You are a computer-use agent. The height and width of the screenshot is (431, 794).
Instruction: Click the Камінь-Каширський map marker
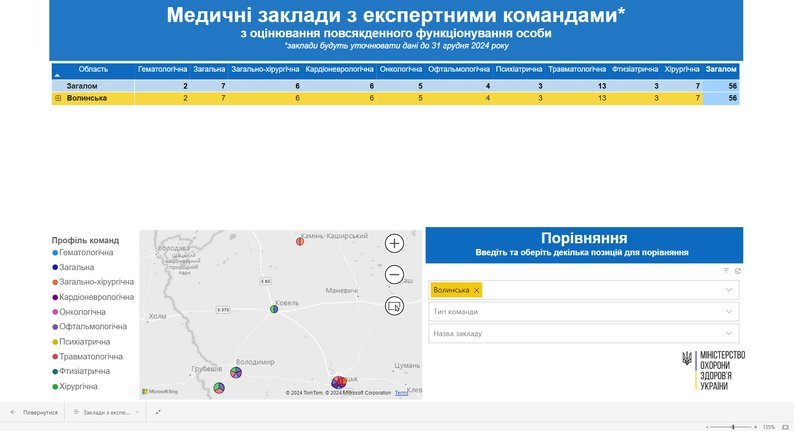click(299, 241)
